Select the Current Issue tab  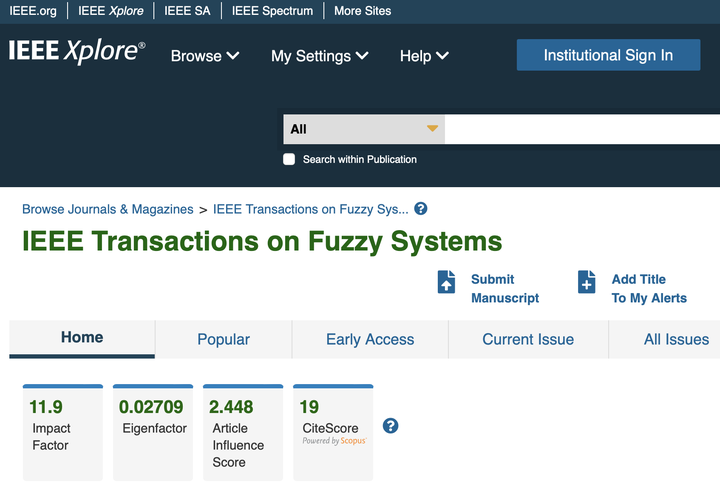pos(528,340)
